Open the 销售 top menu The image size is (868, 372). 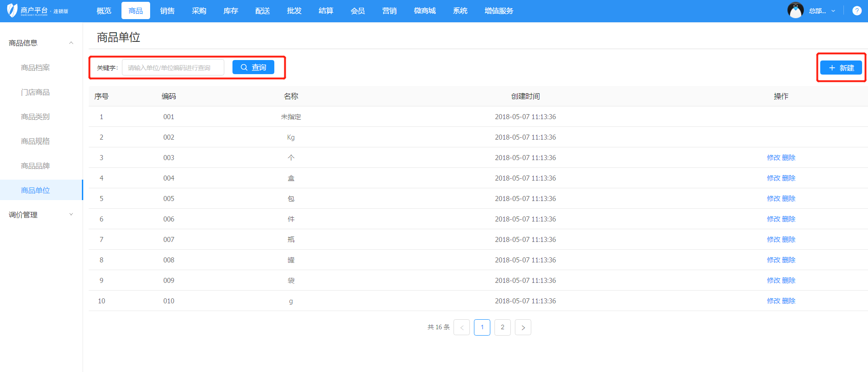167,11
